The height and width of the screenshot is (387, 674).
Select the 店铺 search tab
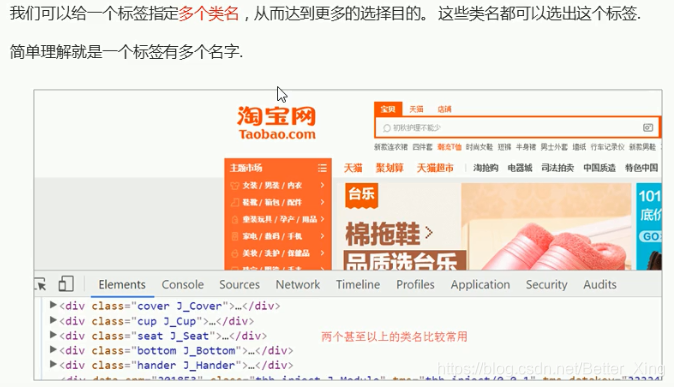tap(444, 109)
